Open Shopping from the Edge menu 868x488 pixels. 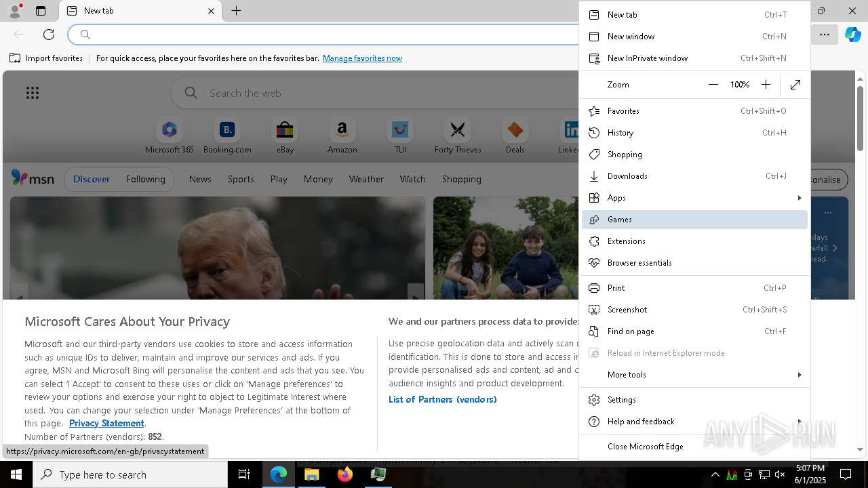[694, 155]
